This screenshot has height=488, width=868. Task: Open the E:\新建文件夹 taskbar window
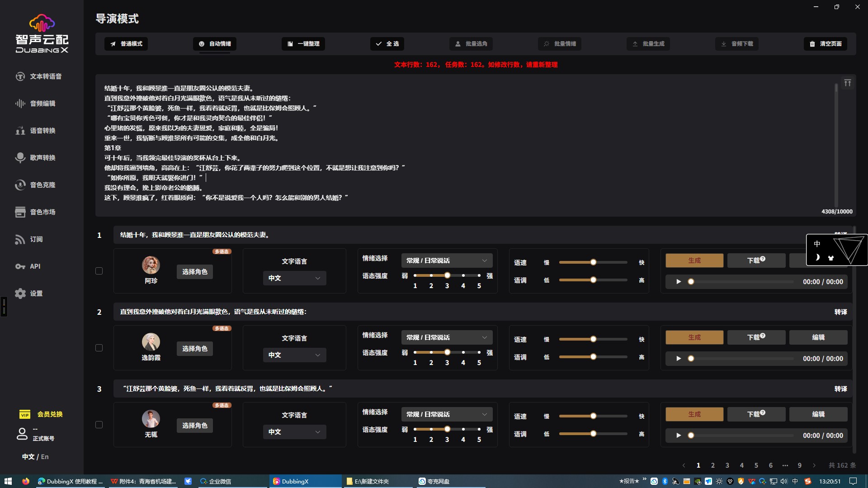point(378,481)
